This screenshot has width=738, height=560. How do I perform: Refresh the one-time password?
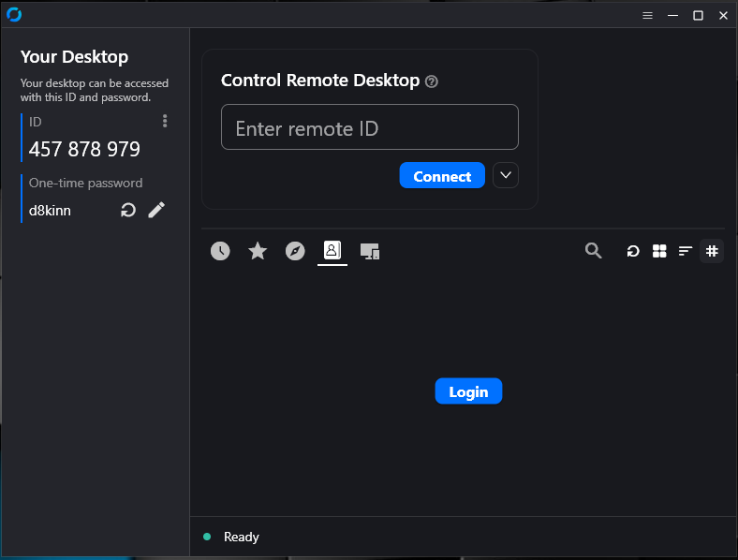(x=128, y=211)
